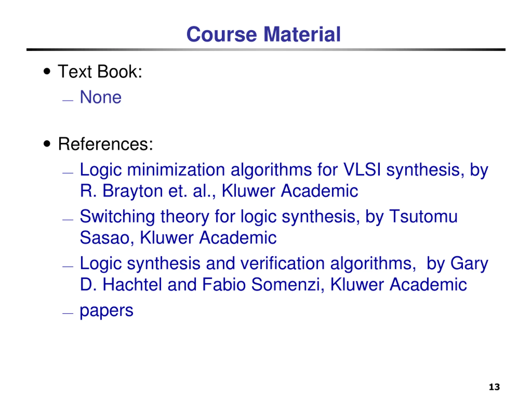
Task: Click the bullet beside "Text Book:"
Action: point(47,71)
